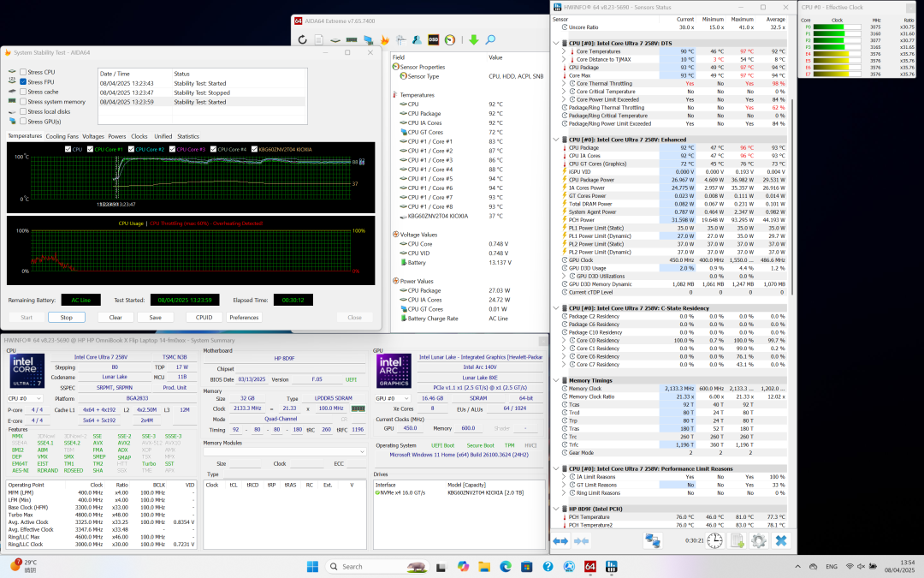Switch to the Powers tab
The image size is (924, 578).
[x=116, y=136]
